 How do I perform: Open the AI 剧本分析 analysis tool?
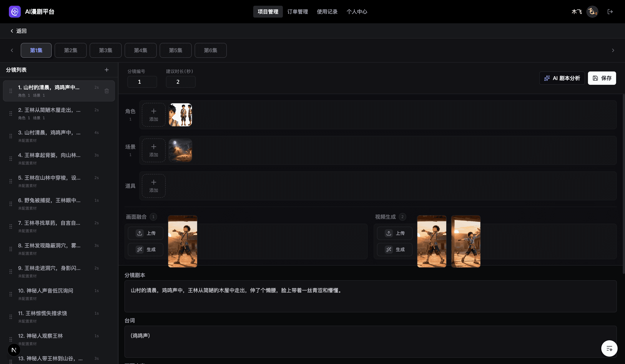tap(562, 78)
